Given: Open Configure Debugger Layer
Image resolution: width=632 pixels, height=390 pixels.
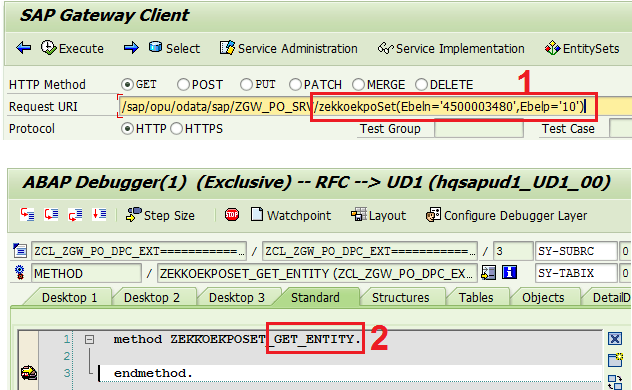Looking at the screenshot, I should [506, 215].
